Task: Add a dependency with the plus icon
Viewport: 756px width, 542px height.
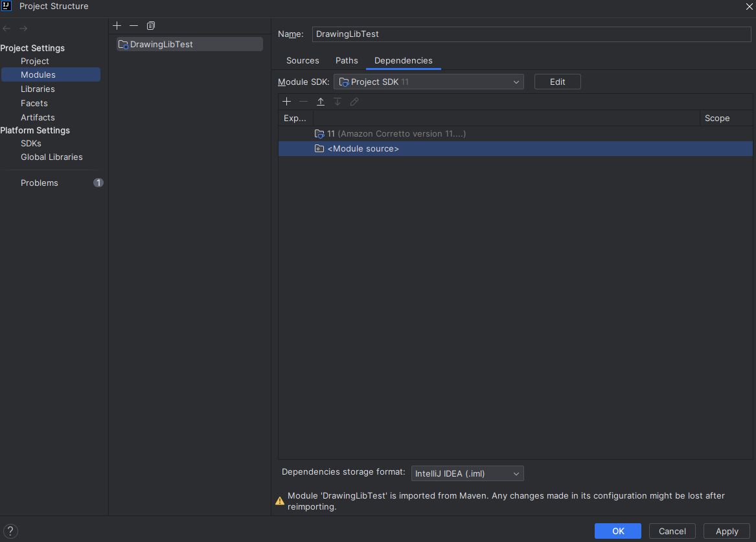Action: click(286, 102)
